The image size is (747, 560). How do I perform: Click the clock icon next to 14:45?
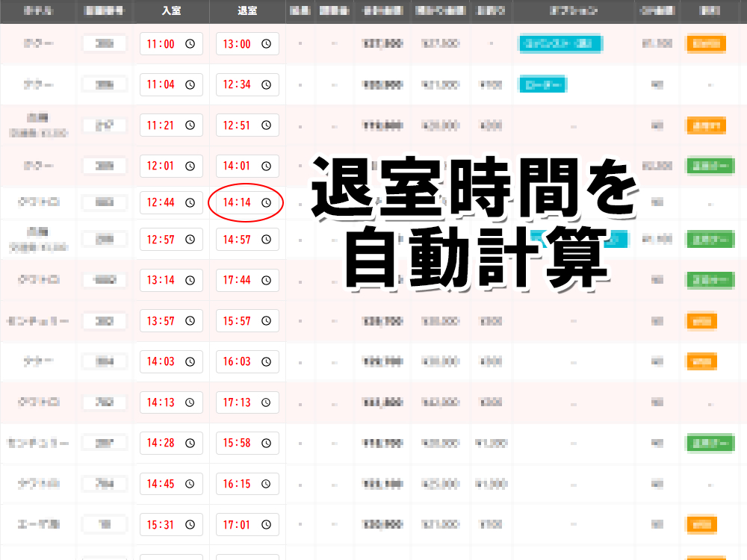(190, 484)
